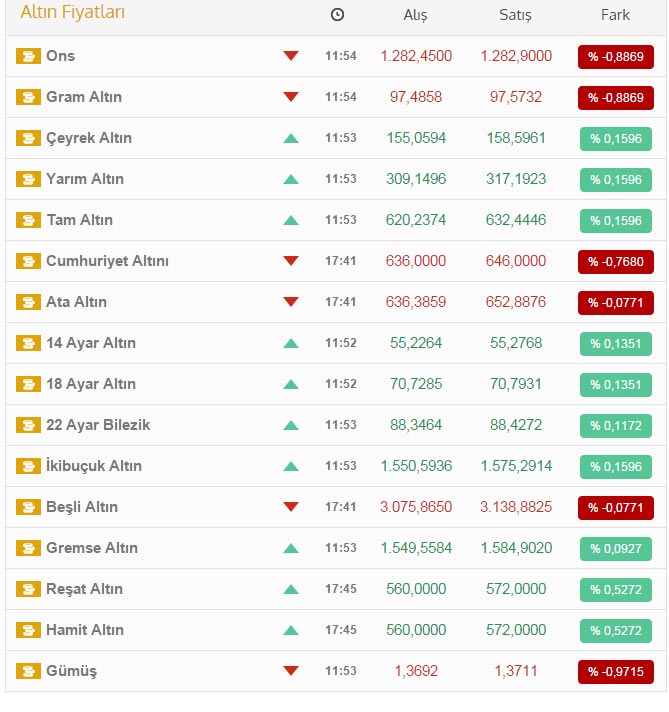This screenshot has height=712, width=669.
Task: Click the green % 0,5272 badge for Hamit Altın
Action: point(616,631)
